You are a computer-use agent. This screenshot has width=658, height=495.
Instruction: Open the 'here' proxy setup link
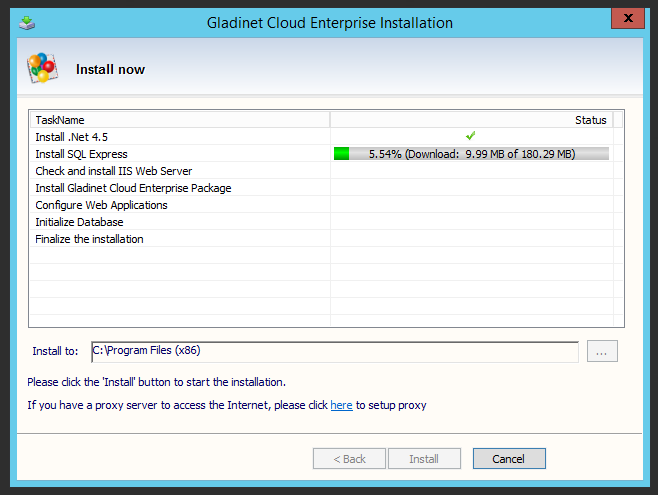[x=341, y=405]
